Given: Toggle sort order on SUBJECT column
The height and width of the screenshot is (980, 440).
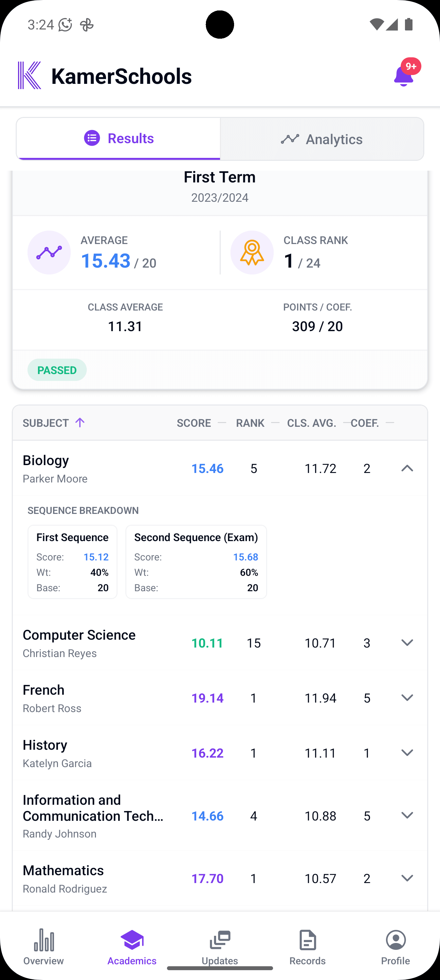Looking at the screenshot, I should pos(54,423).
